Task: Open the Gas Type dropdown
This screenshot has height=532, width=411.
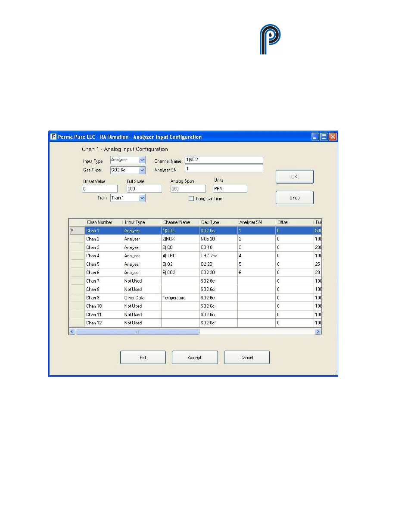Action: click(142, 170)
